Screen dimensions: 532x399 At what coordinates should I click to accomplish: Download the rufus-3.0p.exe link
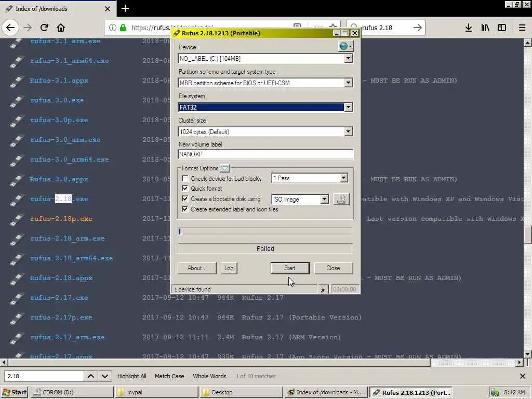59,120
